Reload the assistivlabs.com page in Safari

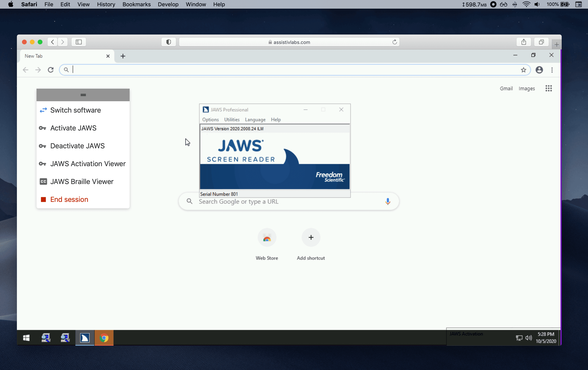tap(394, 42)
